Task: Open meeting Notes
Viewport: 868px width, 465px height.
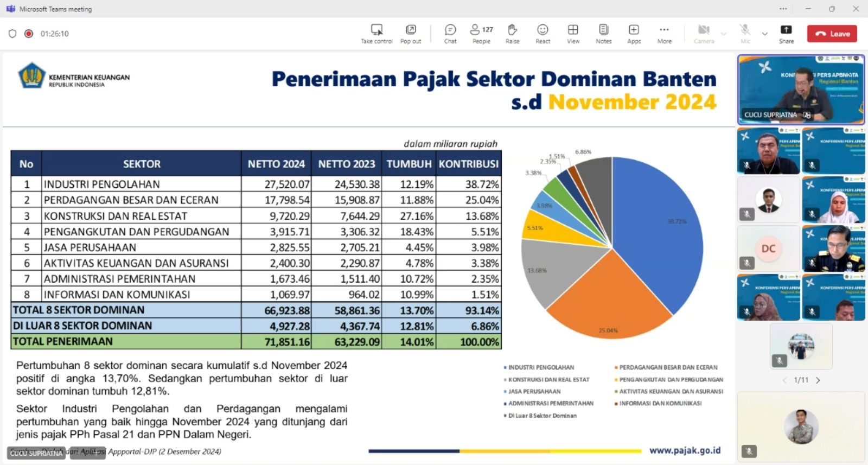Action: [x=603, y=34]
